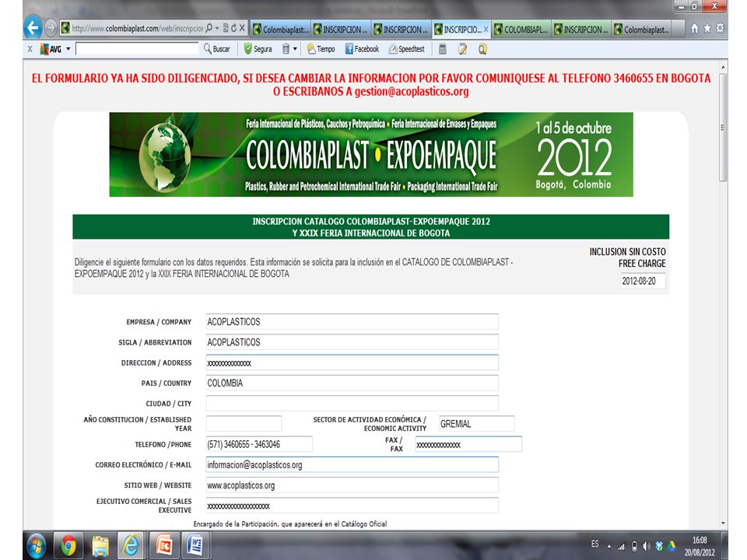Expand the trash can dropdown arrow
Screen dimensions: 747x560
pyautogui.click(x=295, y=48)
